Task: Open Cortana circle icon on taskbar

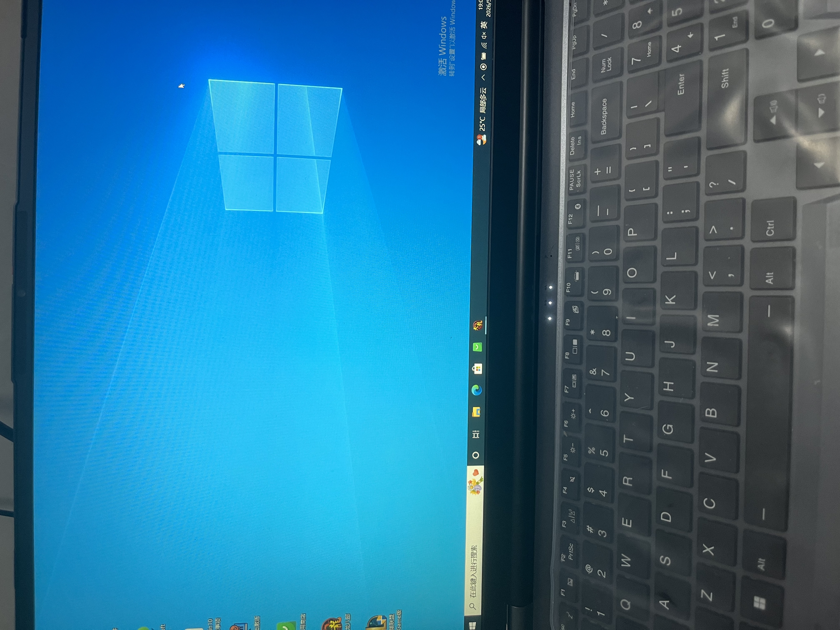Action: click(476, 455)
